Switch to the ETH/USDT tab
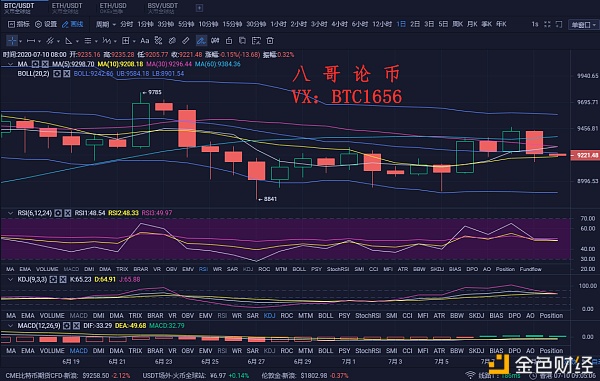The height and width of the screenshot is (381, 600). (x=67, y=8)
